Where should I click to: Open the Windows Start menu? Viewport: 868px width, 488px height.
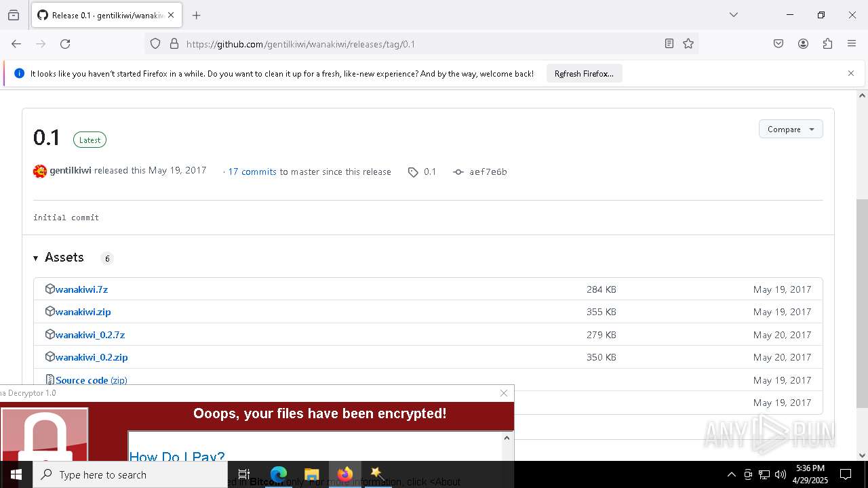[x=16, y=474]
